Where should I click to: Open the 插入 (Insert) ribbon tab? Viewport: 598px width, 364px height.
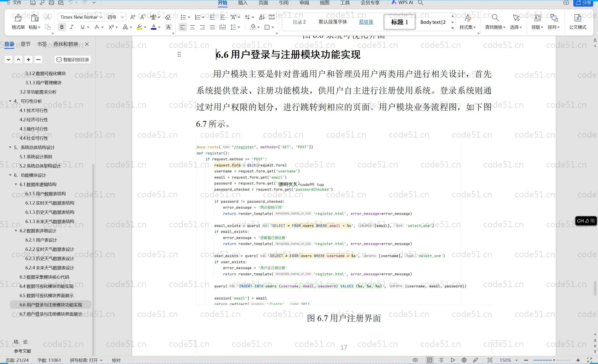click(243, 3)
